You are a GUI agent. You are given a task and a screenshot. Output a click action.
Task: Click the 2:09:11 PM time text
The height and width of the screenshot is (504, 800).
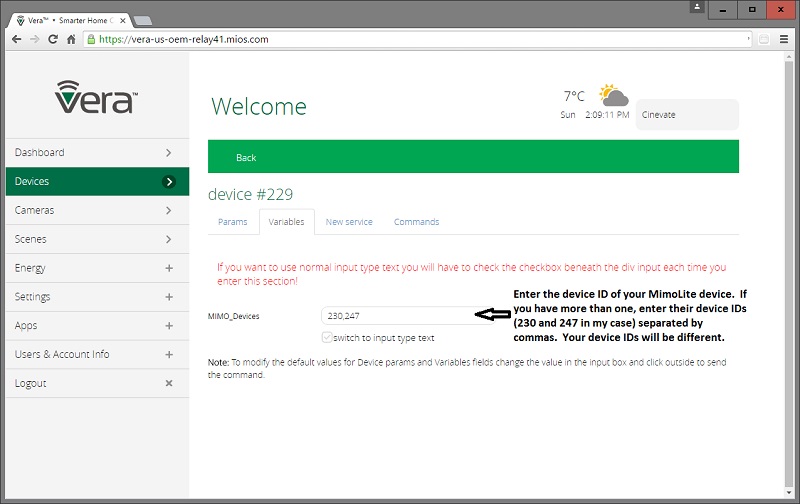point(607,115)
